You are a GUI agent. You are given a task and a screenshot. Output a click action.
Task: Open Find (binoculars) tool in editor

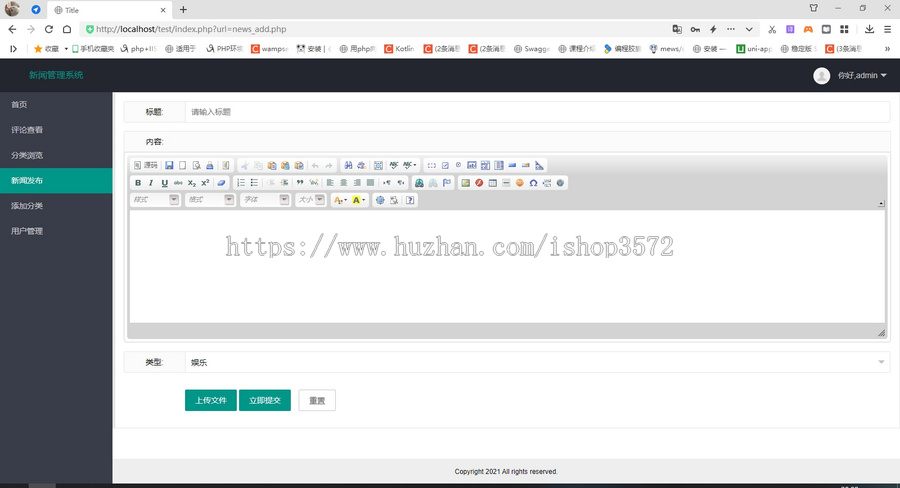(x=348, y=165)
